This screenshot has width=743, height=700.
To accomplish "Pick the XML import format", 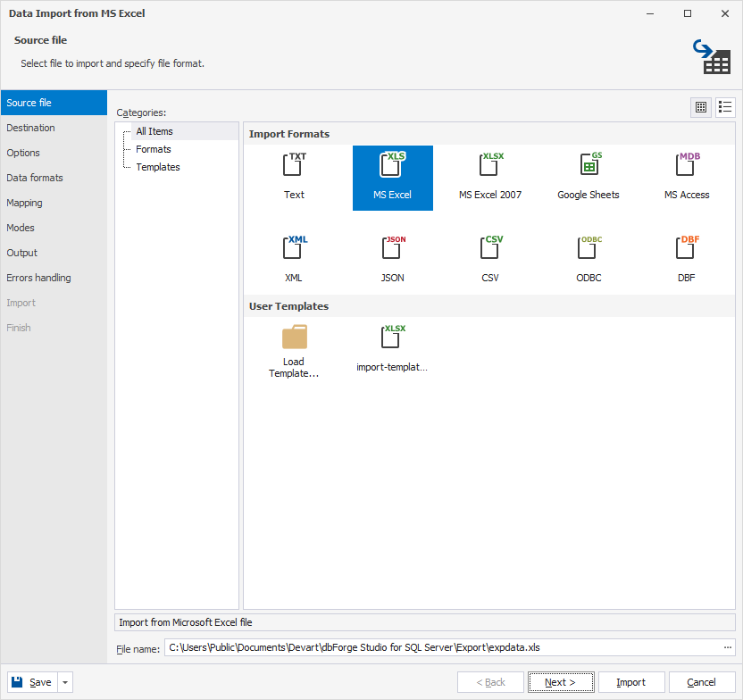I will coord(295,260).
